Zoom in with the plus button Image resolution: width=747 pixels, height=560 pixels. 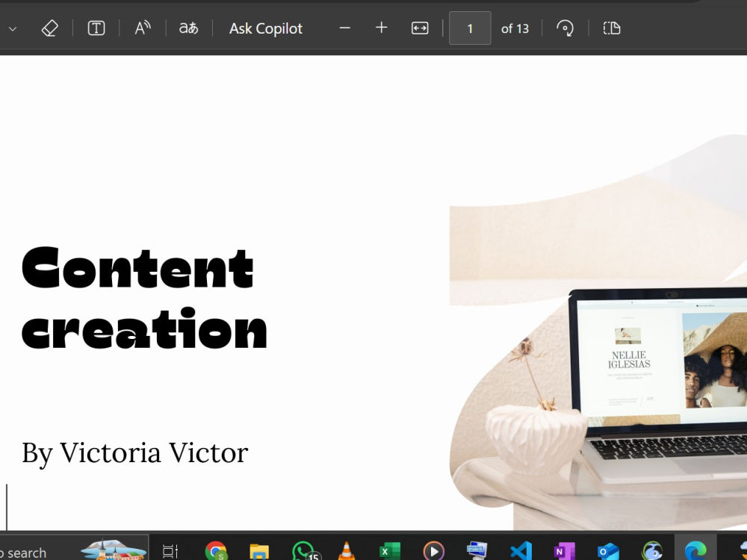point(381,28)
